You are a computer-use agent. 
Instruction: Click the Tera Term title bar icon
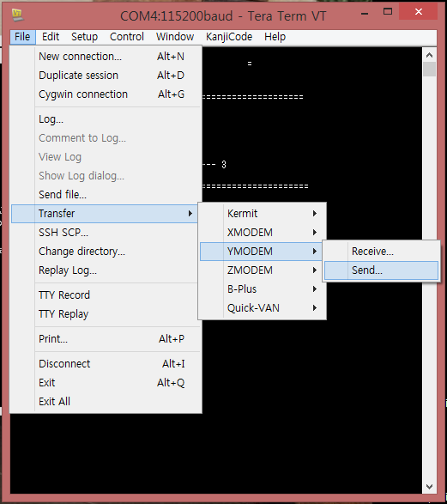(x=18, y=15)
